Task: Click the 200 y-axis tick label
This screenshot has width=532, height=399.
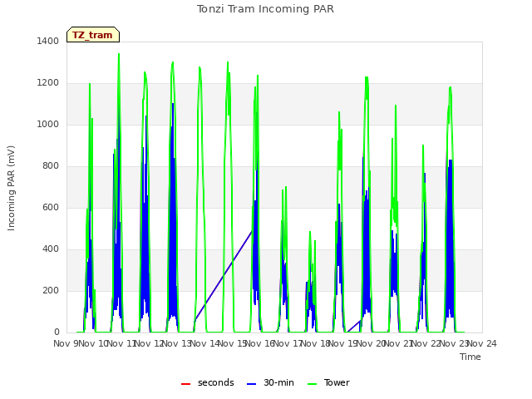Action: coord(51,290)
